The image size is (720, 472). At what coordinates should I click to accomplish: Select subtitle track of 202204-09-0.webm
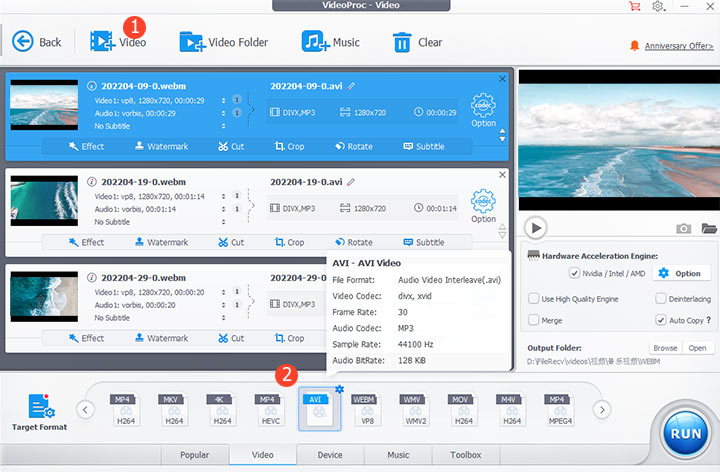224,126
